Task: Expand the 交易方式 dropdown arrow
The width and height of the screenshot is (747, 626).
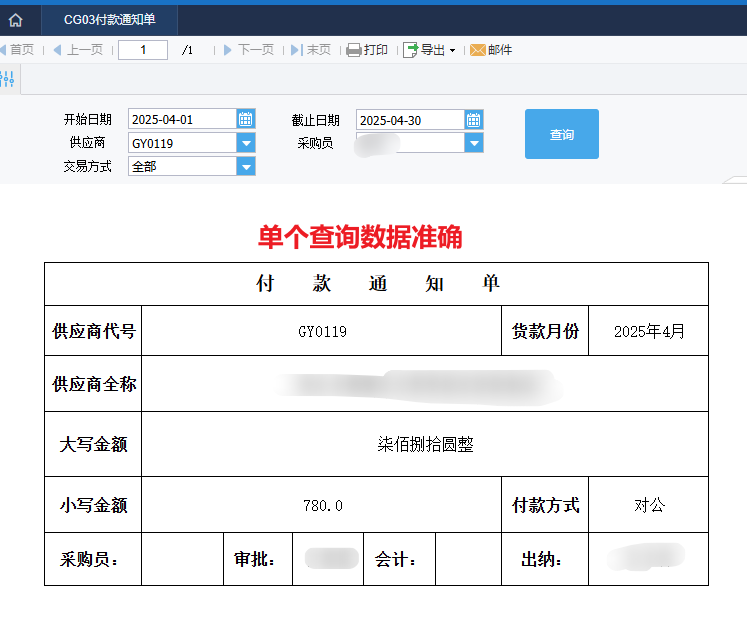Action: 246,166
